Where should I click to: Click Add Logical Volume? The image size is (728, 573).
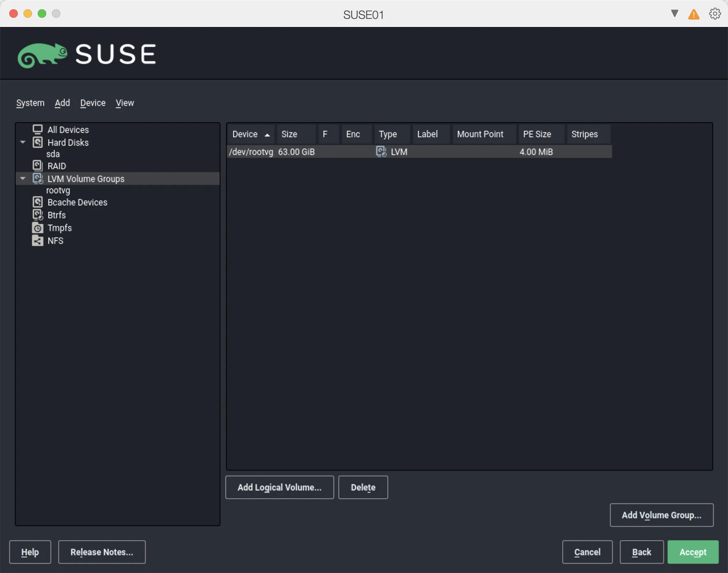coord(279,487)
